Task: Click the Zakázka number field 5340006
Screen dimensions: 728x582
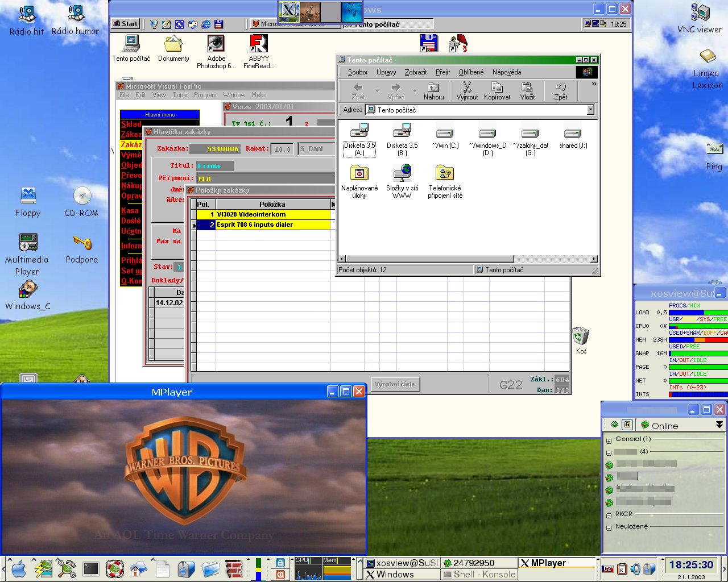Action: click(215, 149)
